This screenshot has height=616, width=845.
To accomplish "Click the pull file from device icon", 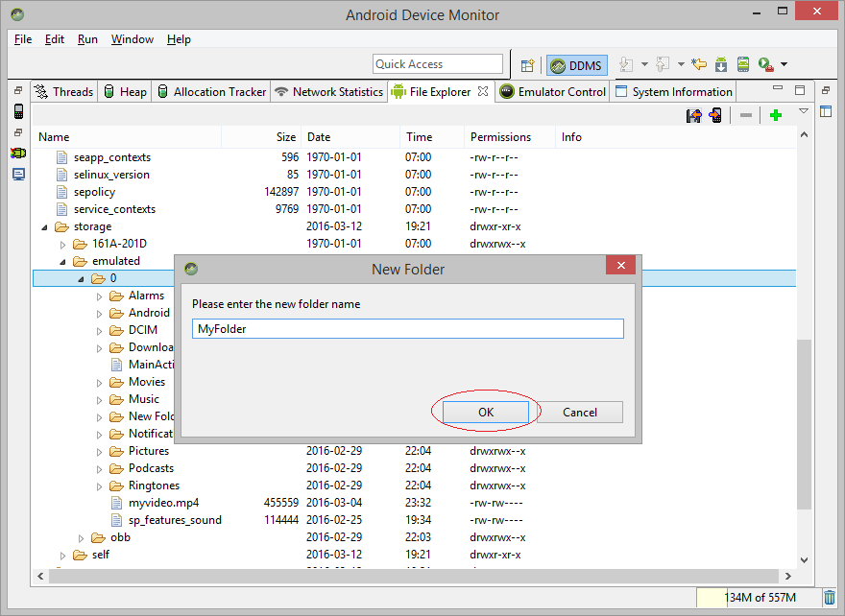I will click(694, 115).
